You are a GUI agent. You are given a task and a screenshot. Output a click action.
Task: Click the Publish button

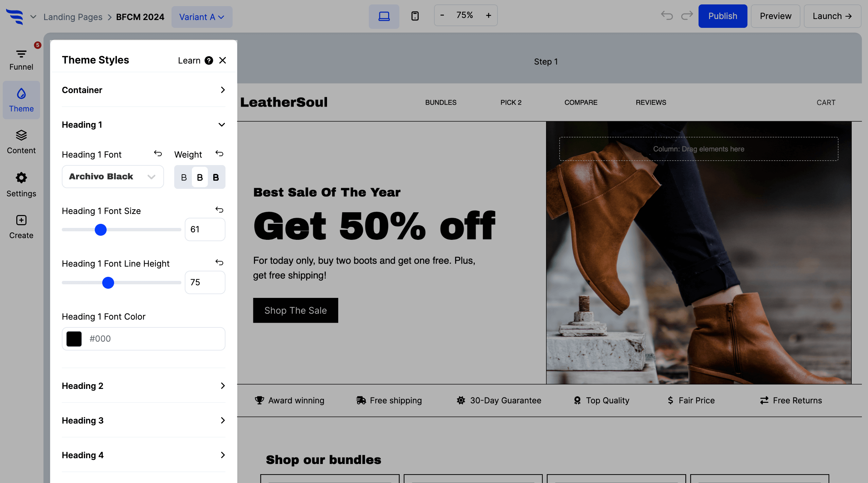tap(723, 16)
